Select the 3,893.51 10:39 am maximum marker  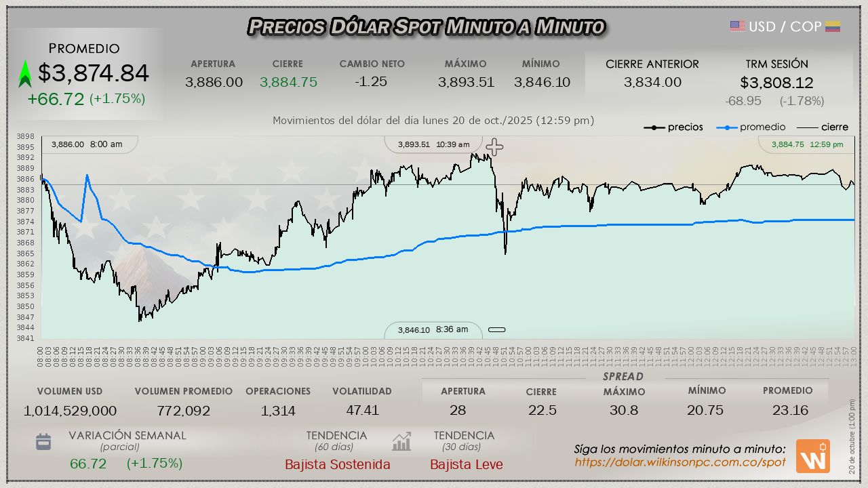click(433, 144)
